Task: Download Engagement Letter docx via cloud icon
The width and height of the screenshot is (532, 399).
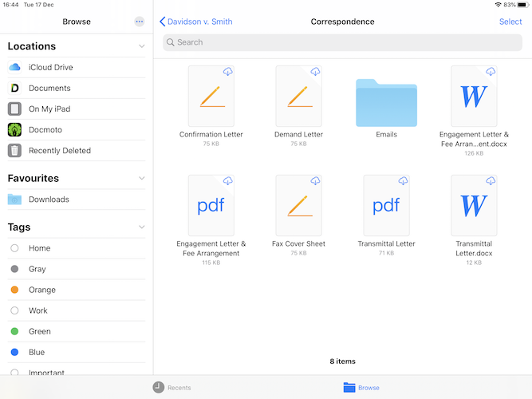Action: click(491, 71)
